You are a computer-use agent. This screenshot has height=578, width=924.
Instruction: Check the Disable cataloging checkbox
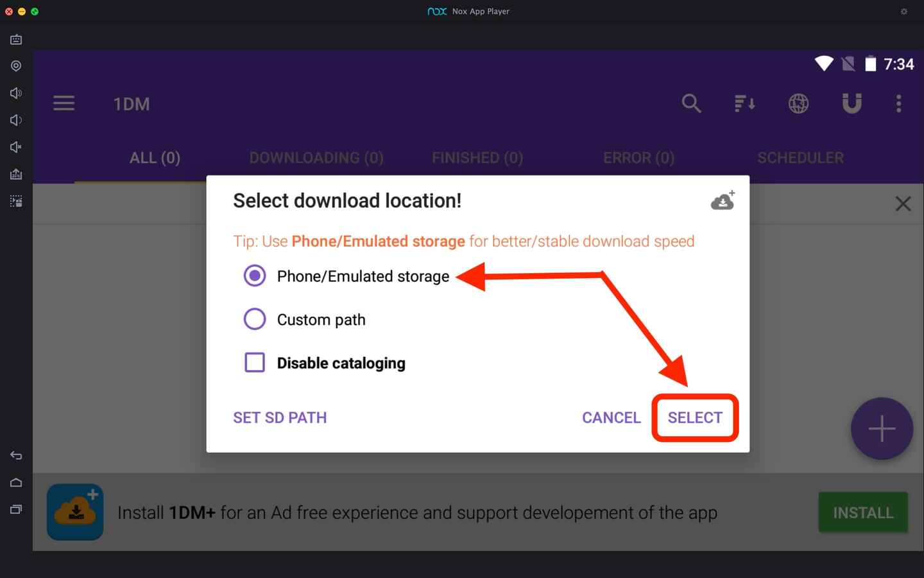255,362
